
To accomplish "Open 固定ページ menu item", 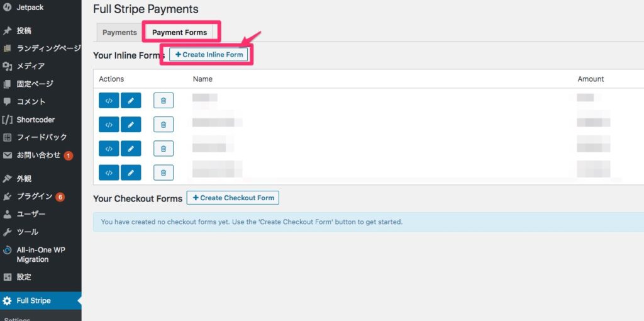I will 35,84.
